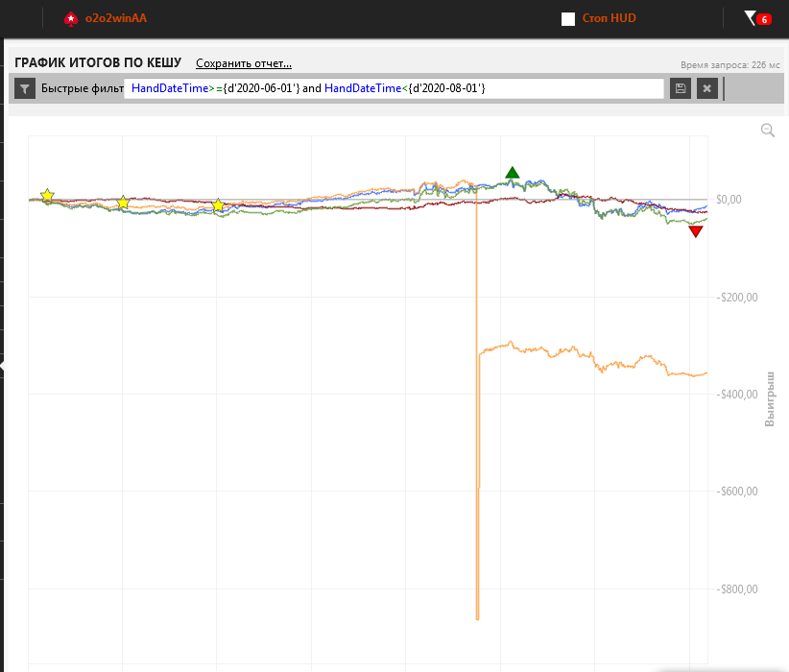The image size is (789, 672).
Task: Save the quick filter with the floppy icon
Action: [681, 88]
